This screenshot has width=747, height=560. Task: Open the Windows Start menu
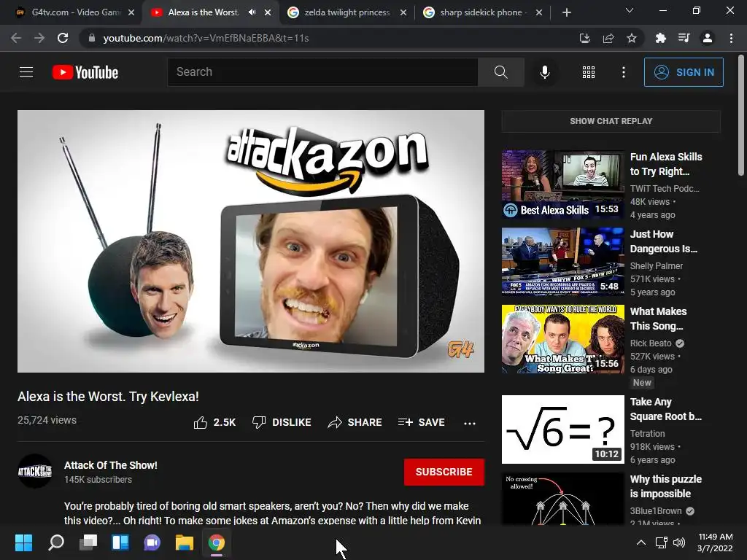[24, 542]
